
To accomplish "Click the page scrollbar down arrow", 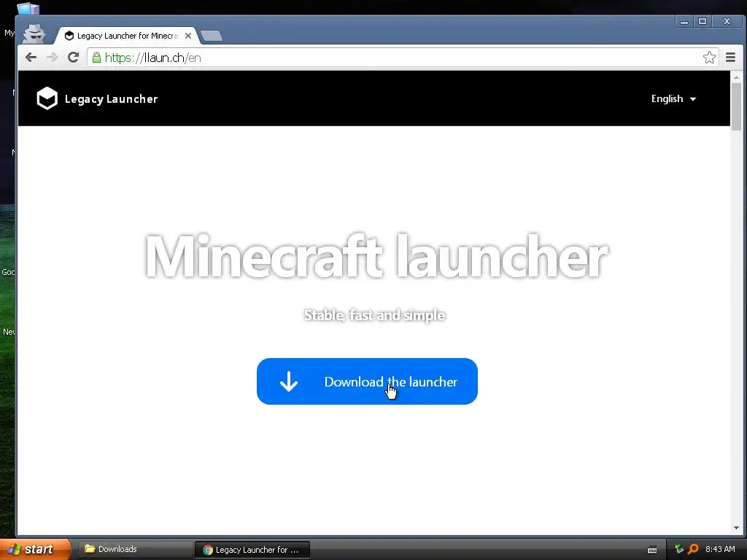I will (737, 528).
